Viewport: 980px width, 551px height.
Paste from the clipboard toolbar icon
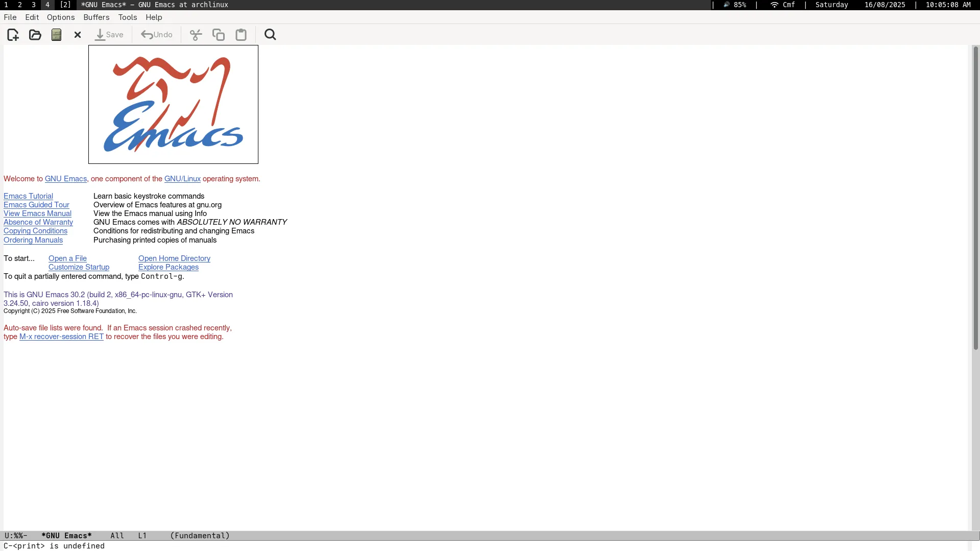tap(241, 34)
